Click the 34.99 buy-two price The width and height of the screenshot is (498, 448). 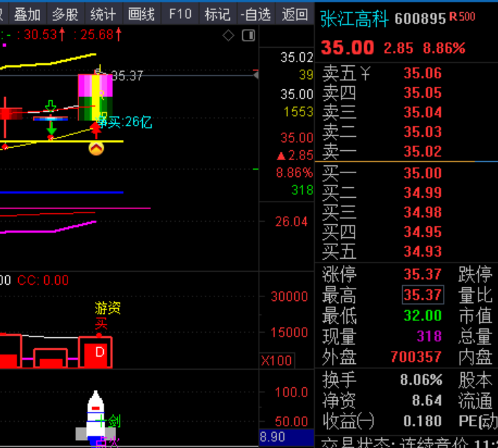(x=423, y=193)
